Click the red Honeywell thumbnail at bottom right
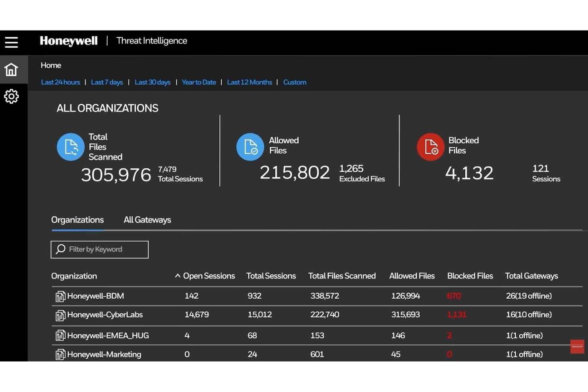This screenshot has width=588, height=392. 577,346
